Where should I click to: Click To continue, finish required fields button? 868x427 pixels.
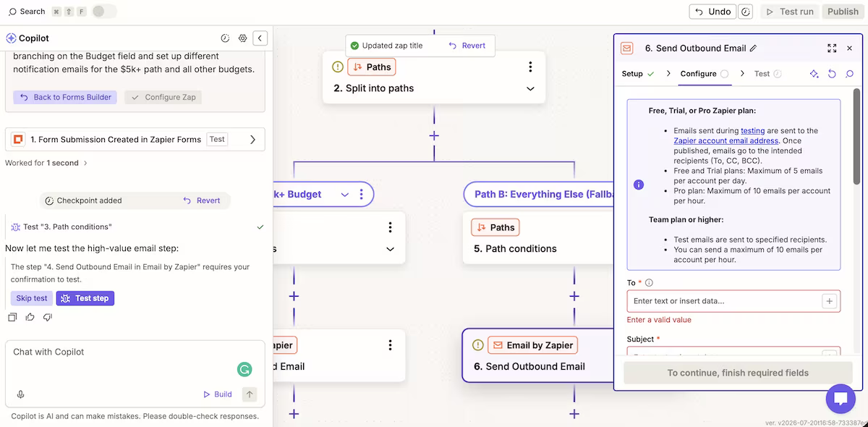(x=738, y=373)
